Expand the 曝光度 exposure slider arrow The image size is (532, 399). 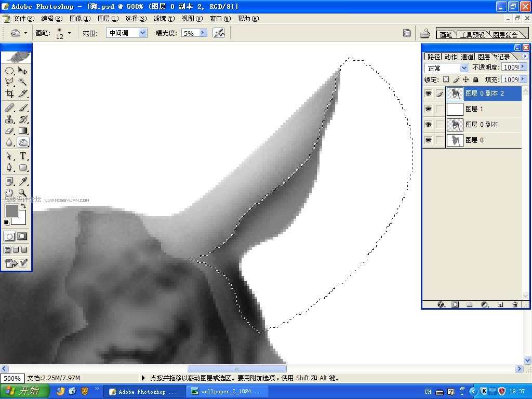(x=203, y=33)
